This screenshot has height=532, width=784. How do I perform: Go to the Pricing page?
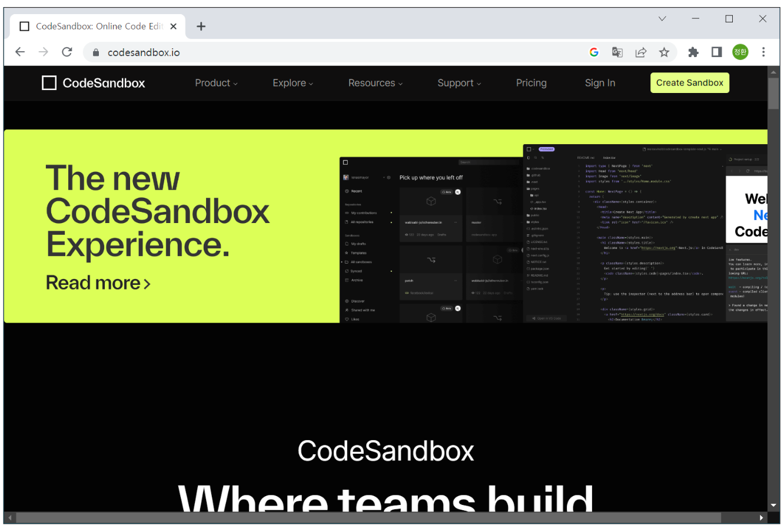[x=531, y=84]
